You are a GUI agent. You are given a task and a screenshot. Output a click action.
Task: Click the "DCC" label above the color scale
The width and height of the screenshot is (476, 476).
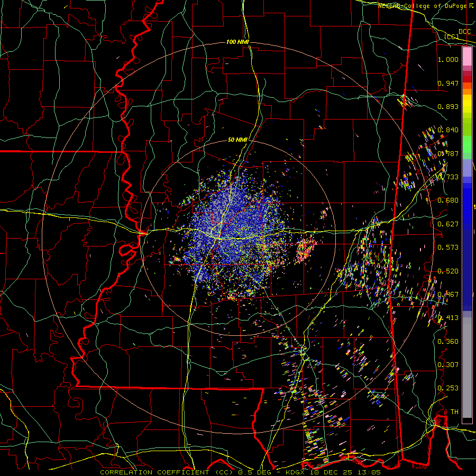pyautogui.click(x=464, y=32)
